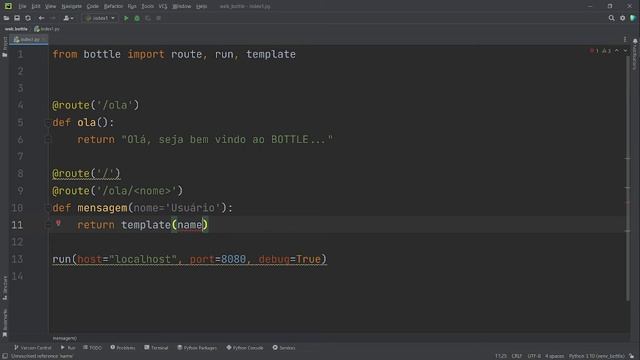Click the Open folder toolbar icon
640x360 pixels.
click(x=6, y=18)
